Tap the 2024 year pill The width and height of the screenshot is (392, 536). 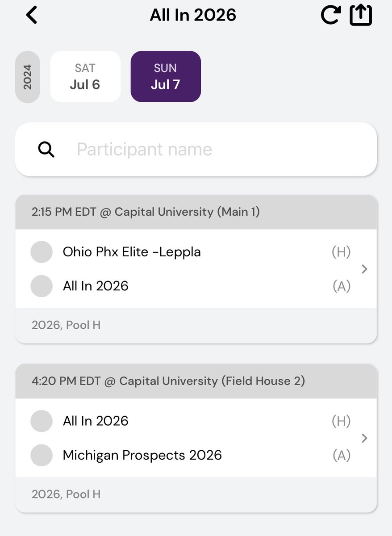point(28,77)
